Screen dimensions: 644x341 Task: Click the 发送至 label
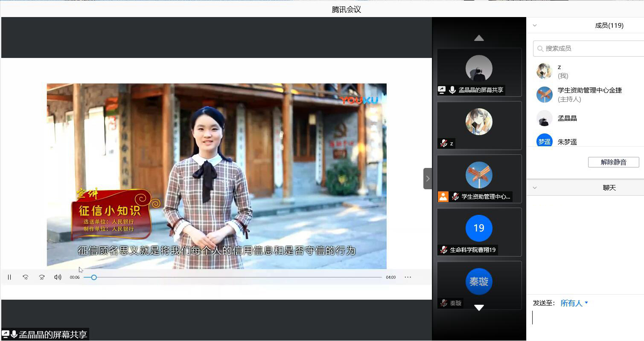pyautogui.click(x=544, y=303)
